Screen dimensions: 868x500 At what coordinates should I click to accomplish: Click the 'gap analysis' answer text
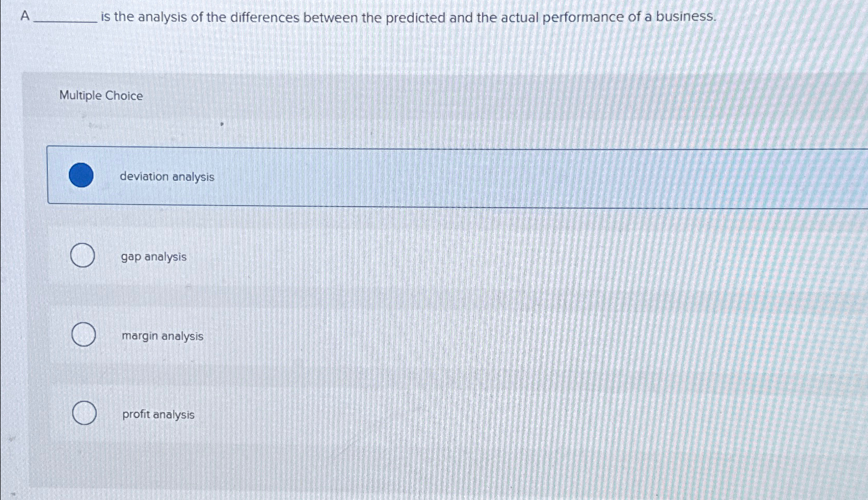[154, 256]
